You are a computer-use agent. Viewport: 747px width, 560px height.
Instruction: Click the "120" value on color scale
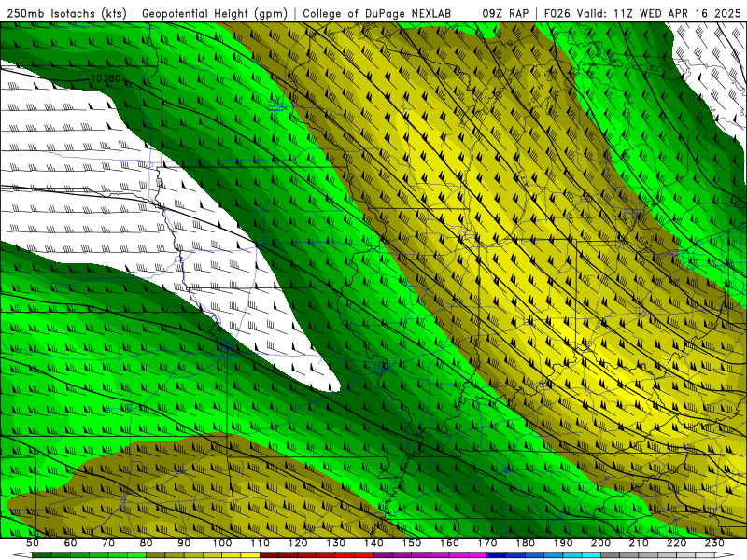(x=298, y=543)
